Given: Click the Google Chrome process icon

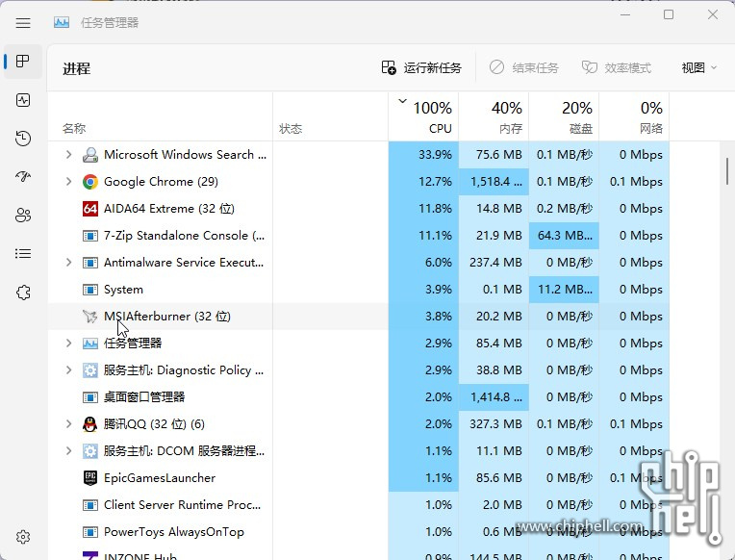Looking at the screenshot, I should click(90, 182).
